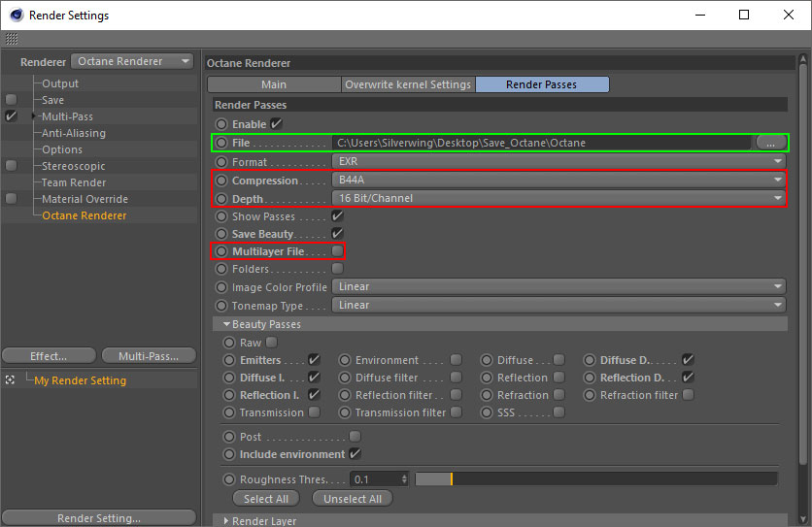Click the Roughness Threshold slider bar

click(596, 478)
